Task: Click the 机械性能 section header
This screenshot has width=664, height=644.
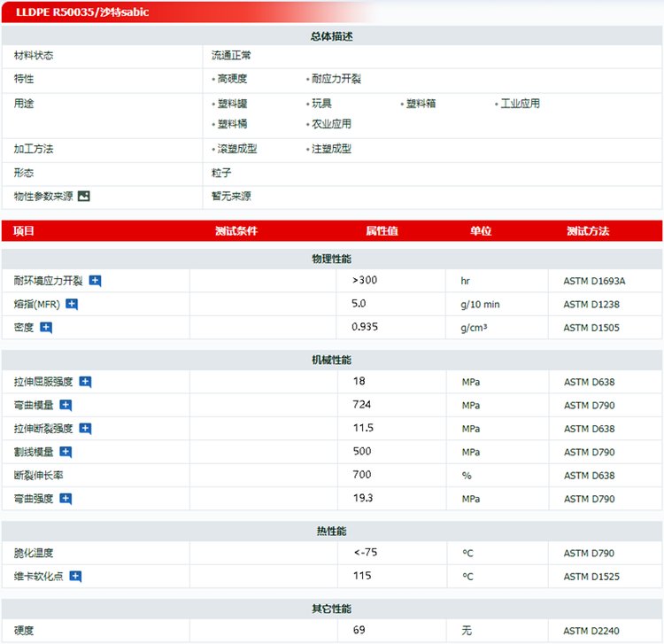Action: [x=332, y=361]
